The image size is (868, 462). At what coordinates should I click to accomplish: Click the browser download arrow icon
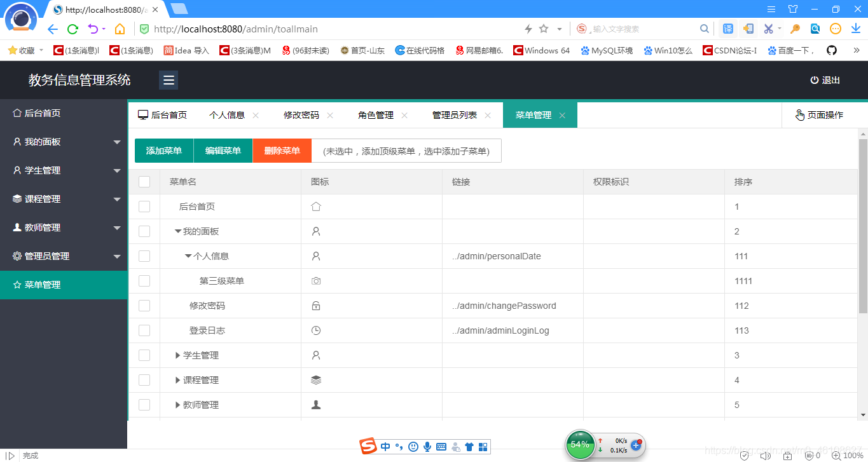click(856, 29)
